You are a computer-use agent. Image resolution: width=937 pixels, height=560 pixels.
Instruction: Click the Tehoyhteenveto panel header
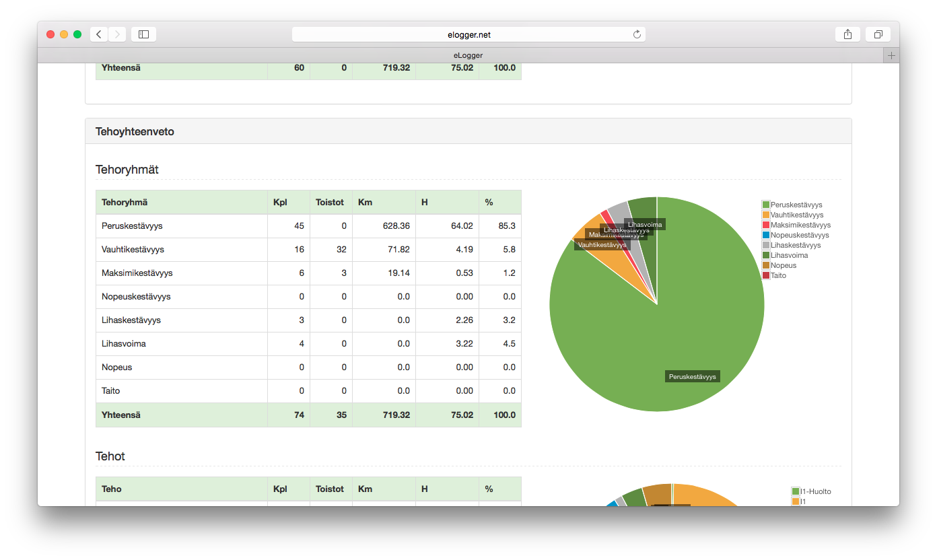point(468,131)
